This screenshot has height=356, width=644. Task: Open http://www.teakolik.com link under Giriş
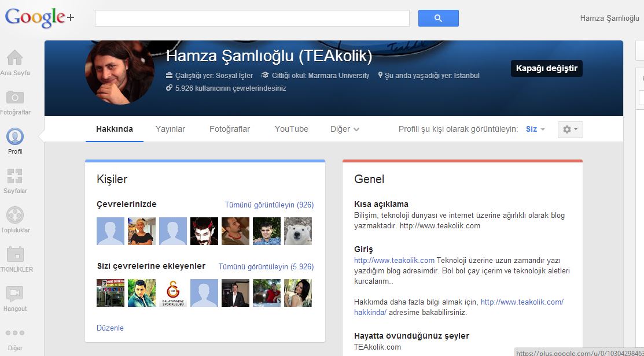tap(394, 261)
